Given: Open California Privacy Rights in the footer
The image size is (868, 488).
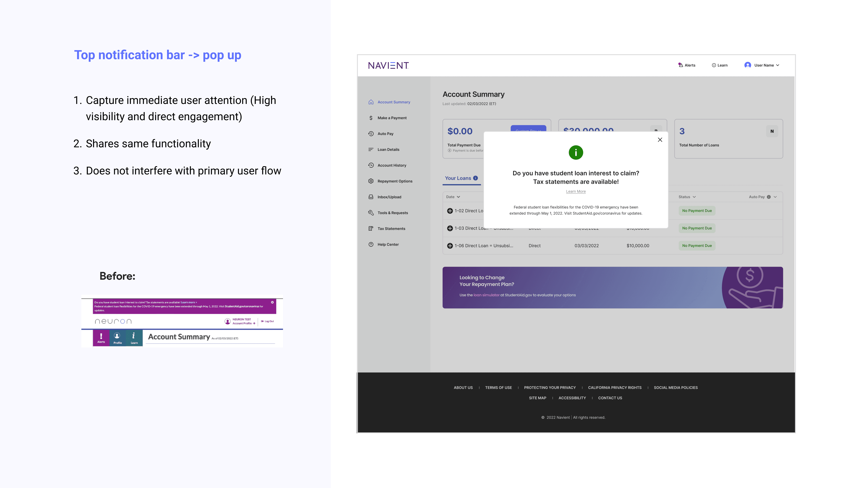Looking at the screenshot, I should [615, 388].
